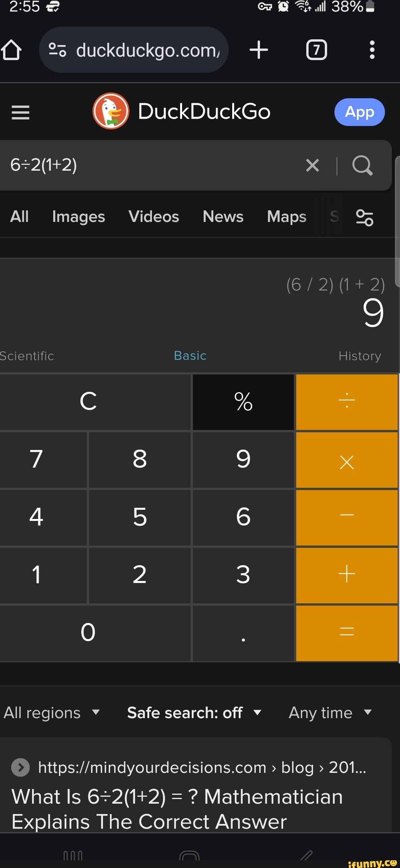
Task: Open the tab switcher showing 7 tabs
Action: (316, 50)
